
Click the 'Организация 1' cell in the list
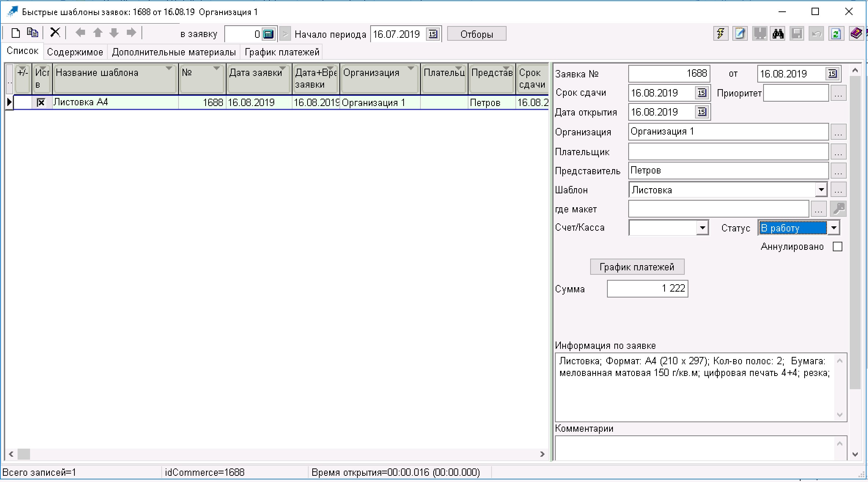point(380,103)
